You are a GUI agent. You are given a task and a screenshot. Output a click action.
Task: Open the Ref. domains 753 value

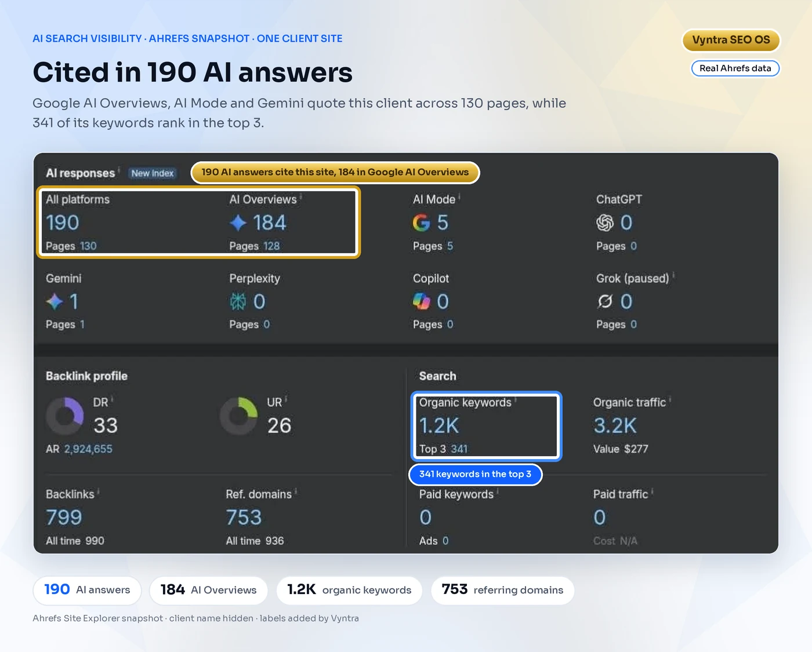click(244, 518)
